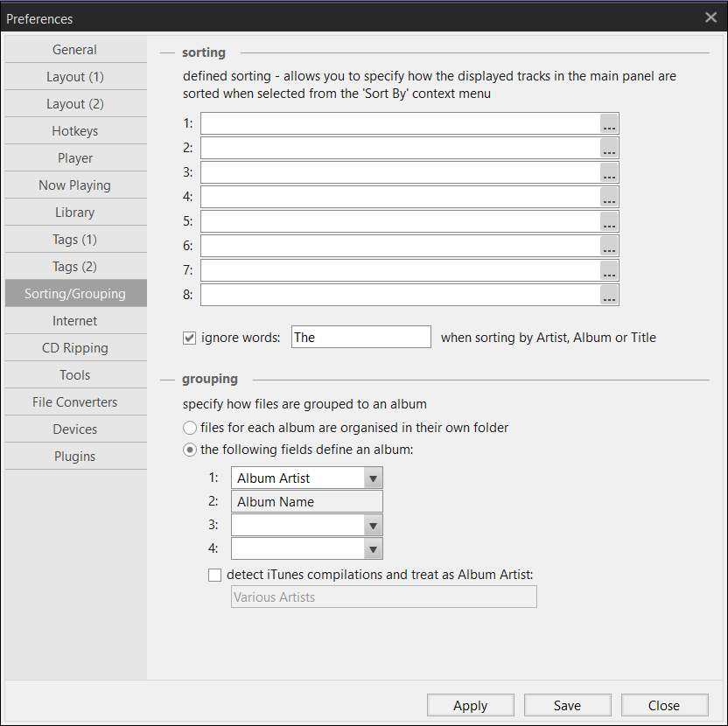This screenshot has width=728, height=726.
Task: Open ellipsis button for sort row 5
Action: click(609, 221)
